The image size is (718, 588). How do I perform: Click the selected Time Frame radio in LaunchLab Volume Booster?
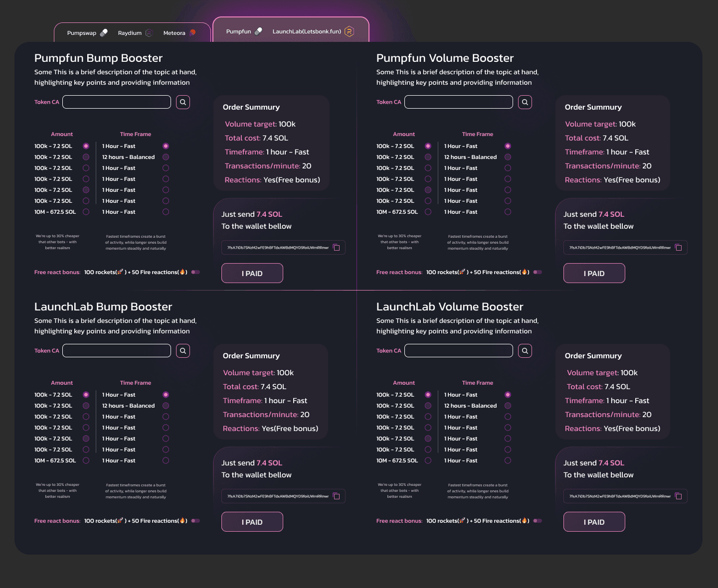point(508,395)
